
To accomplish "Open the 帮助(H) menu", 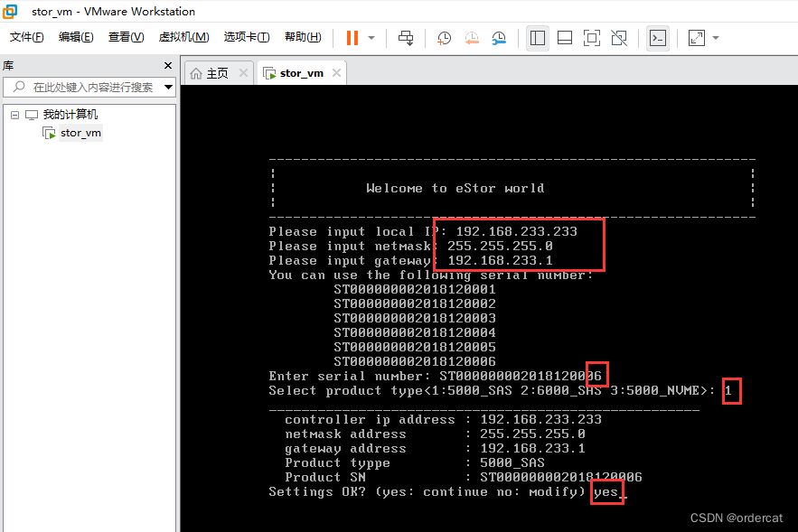I will click(303, 37).
